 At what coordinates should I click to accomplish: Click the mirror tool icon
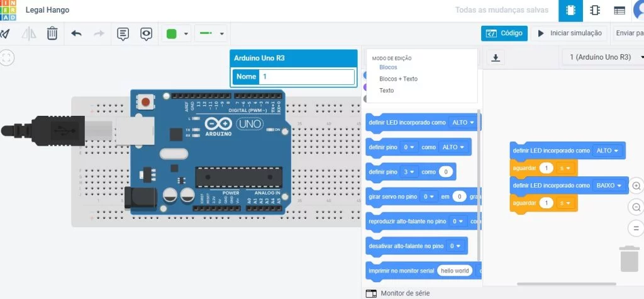[x=29, y=33]
